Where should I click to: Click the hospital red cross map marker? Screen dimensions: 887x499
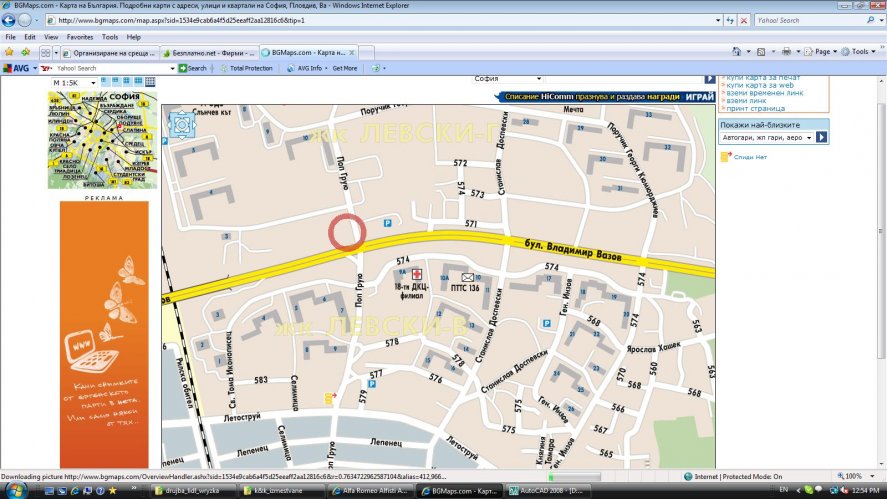click(418, 274)
